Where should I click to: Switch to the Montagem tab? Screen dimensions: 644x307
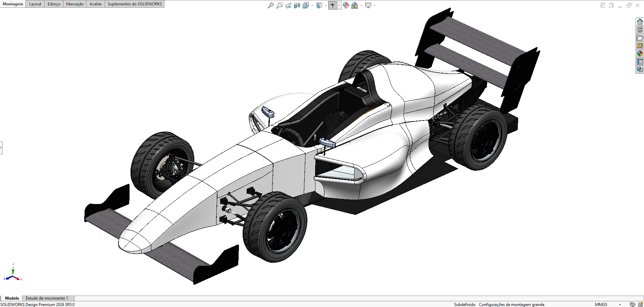pos(13,4)
